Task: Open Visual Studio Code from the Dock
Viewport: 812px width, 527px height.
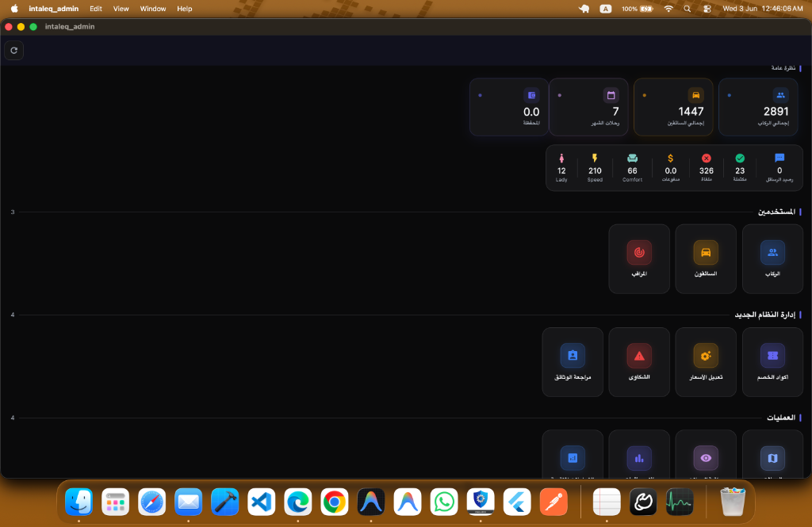Action: (261, 502)
